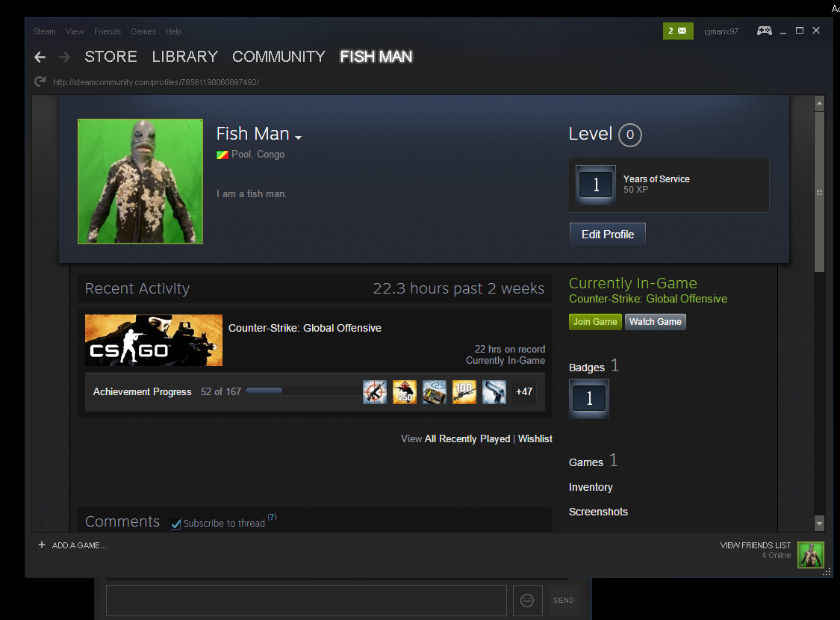This screenshot has width=840, height=620.
Task: Open the Badges heading link
Action: click(x=594, y=367)
